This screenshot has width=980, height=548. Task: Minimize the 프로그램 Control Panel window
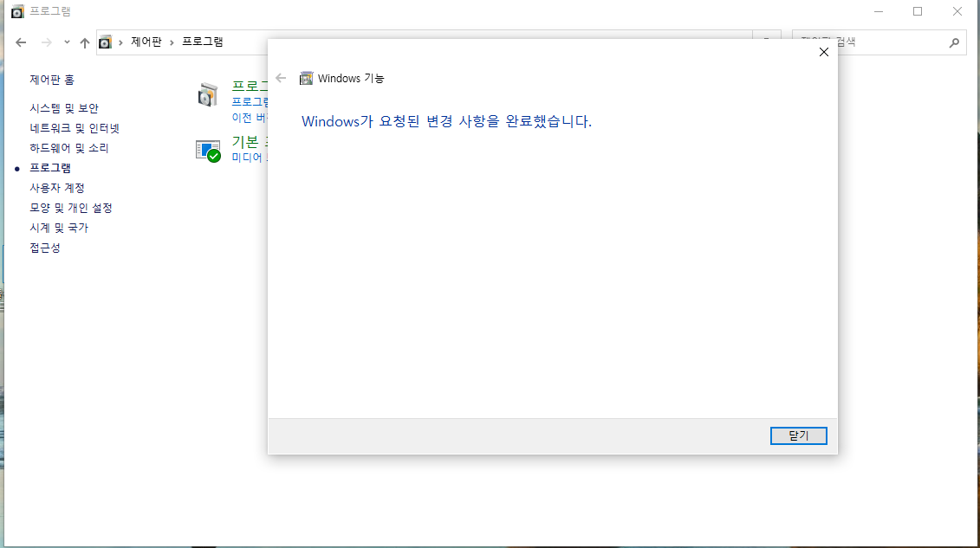878,11
